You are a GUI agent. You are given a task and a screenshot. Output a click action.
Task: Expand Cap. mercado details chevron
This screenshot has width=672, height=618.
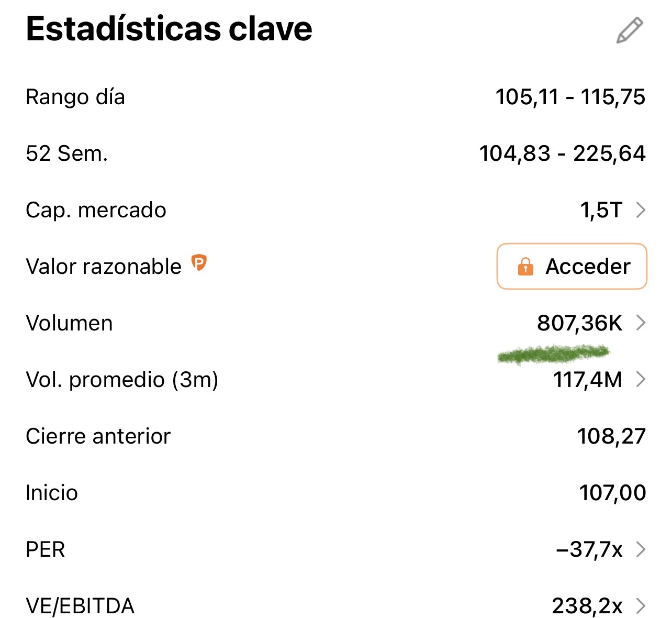tap(641, 210)
